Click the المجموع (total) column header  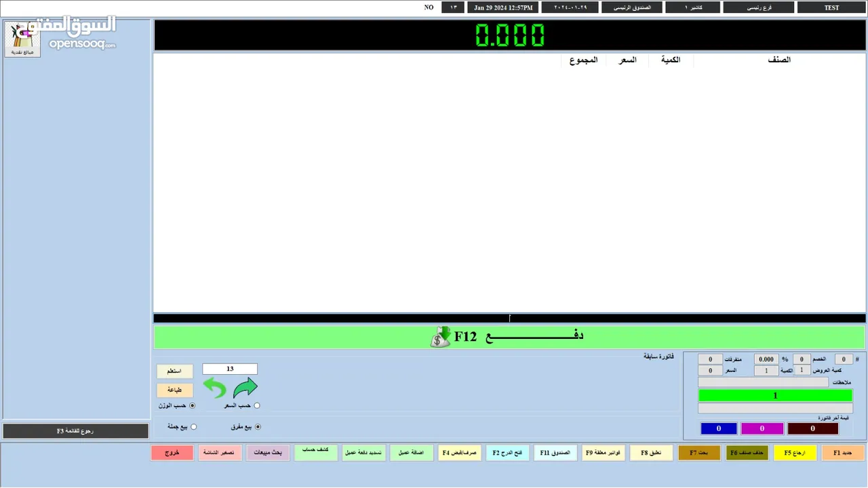(x=583, y=60)
